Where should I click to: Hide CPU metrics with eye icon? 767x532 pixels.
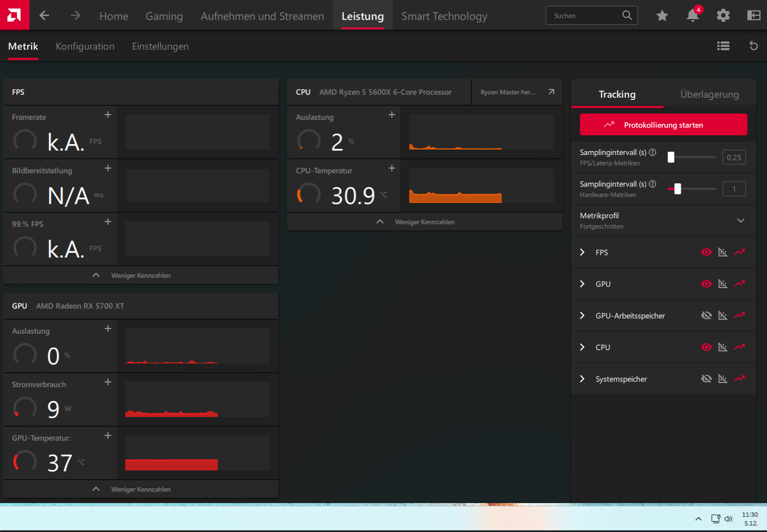pyautogui.click(x=706, y=347)
